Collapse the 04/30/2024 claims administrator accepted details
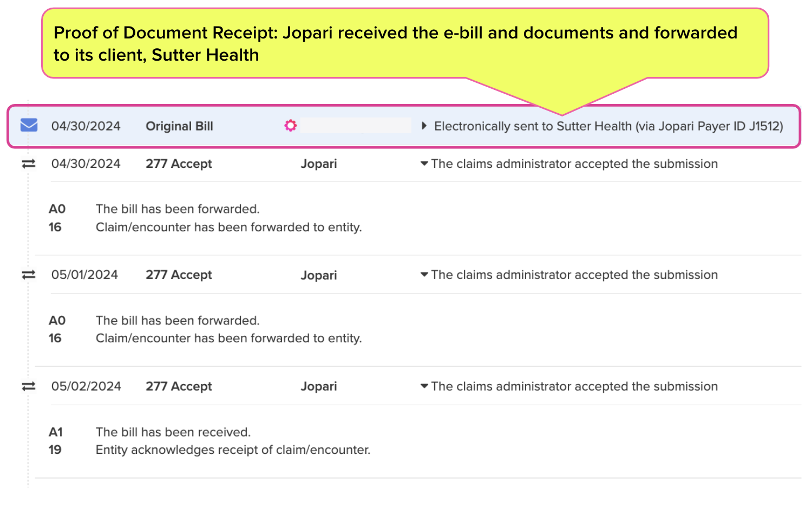This screenshot has height=507, width=812. [424, 164]
